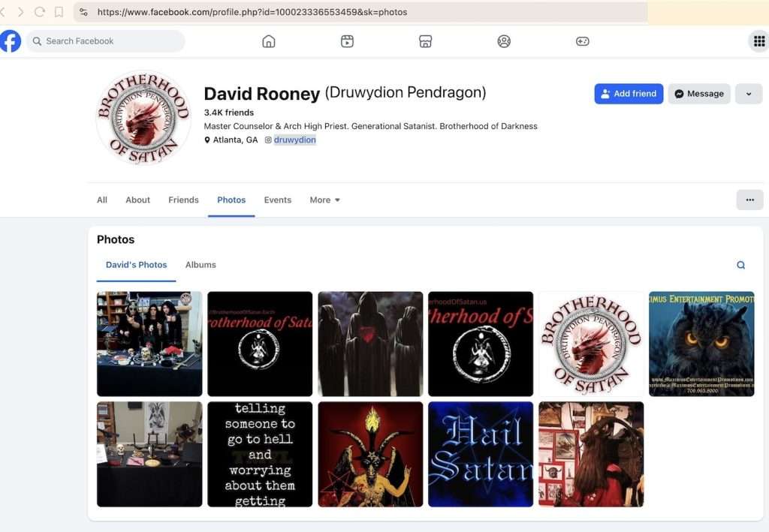Open the Friends profile tab

coord(183,200)
